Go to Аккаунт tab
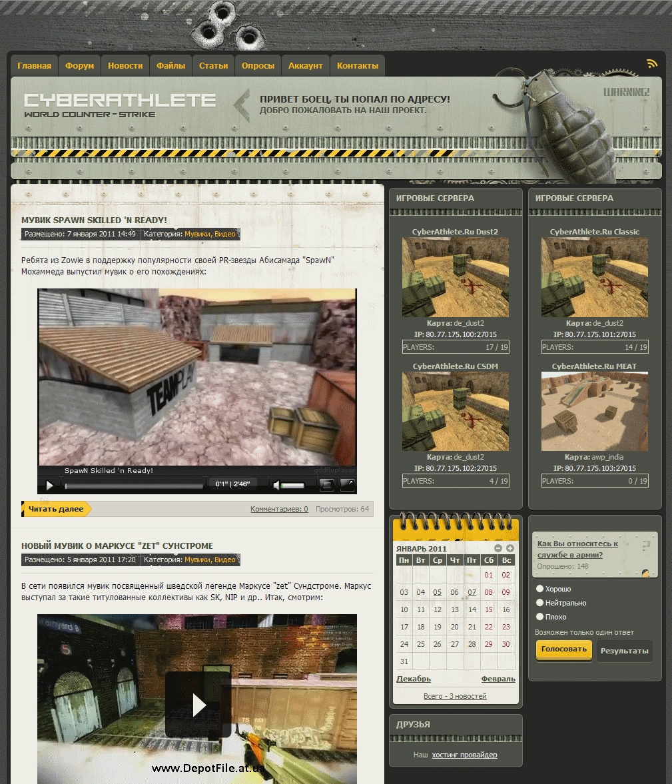 click(305, 65)
